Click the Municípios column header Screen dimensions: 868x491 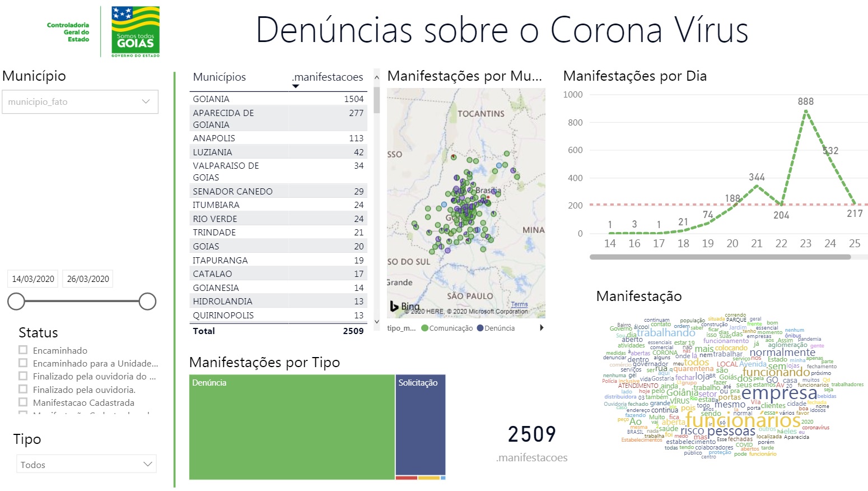coord(220,77)
